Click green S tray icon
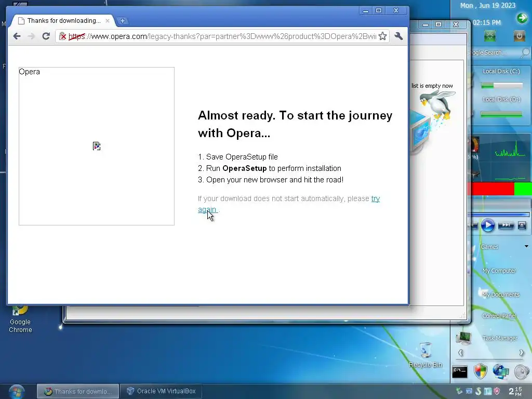This screenshot has width=532, height=399. (478, 391)
